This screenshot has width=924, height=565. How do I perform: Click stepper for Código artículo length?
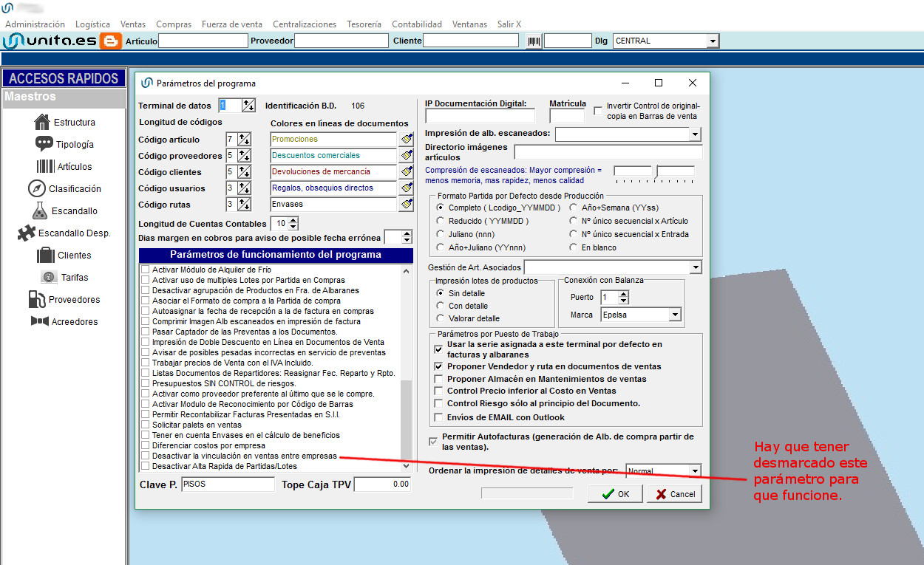coord(244,139)
